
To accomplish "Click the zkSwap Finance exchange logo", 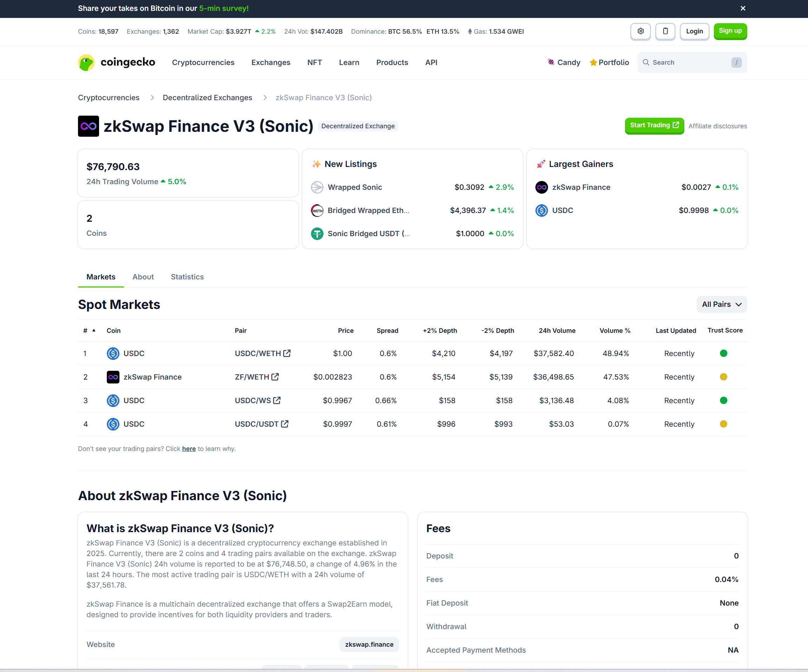I will pyautogui.click(x=89, y=126).
